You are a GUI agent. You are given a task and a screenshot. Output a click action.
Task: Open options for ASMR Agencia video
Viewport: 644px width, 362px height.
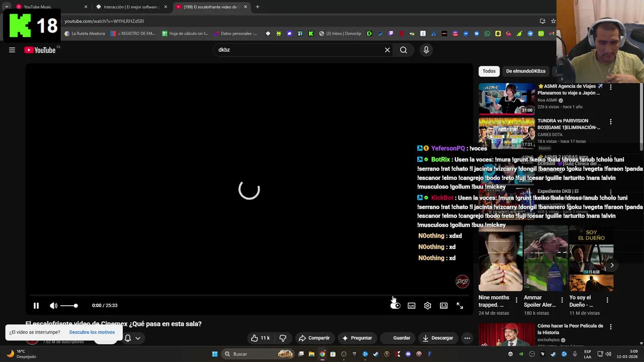tap(611, 87)
